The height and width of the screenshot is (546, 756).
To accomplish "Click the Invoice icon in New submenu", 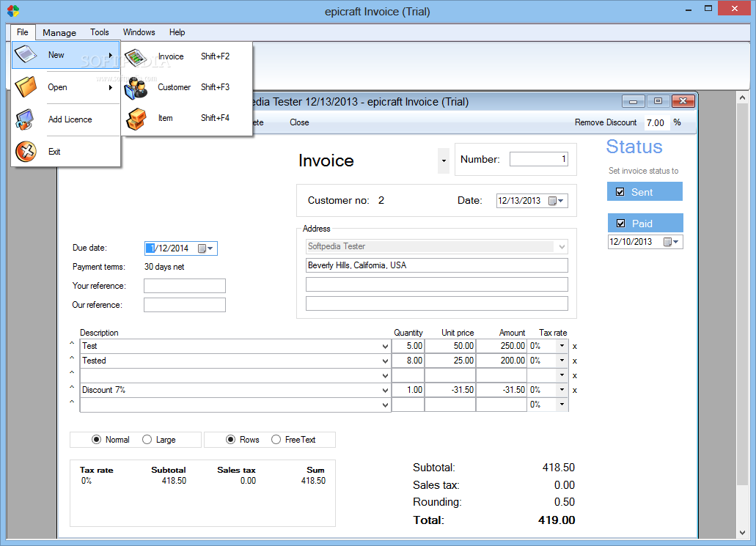I will pos(136,57).
